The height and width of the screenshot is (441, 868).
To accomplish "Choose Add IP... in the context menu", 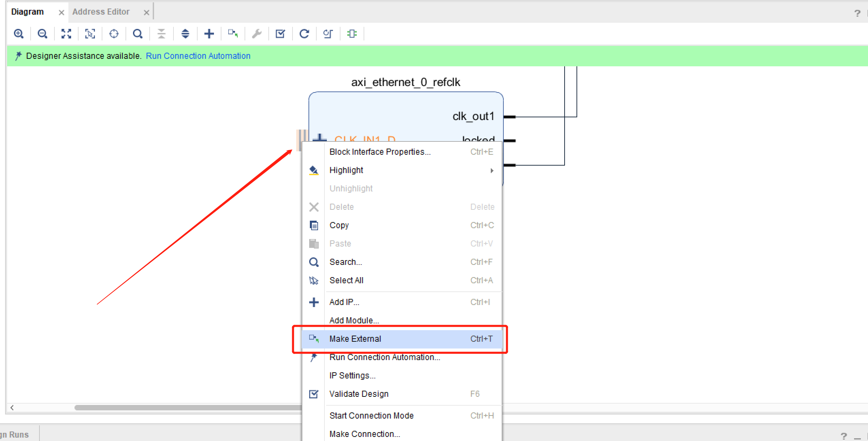I will tap(402, 302).
